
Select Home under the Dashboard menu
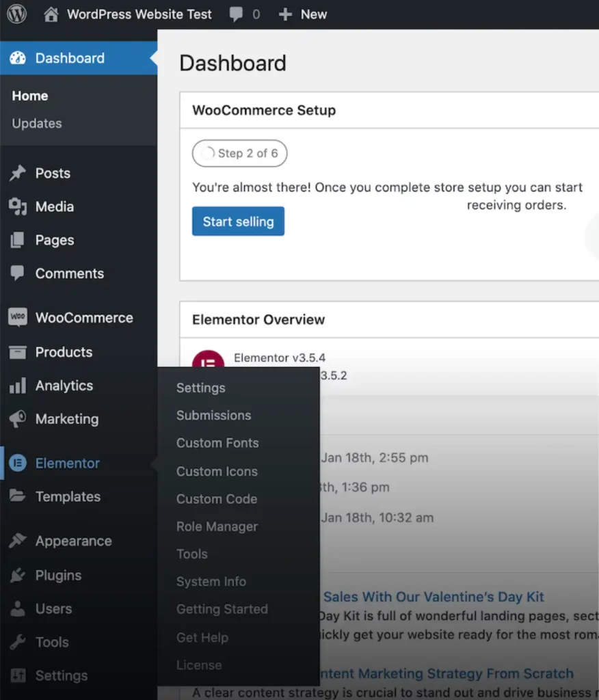click(x=30, y=96)
